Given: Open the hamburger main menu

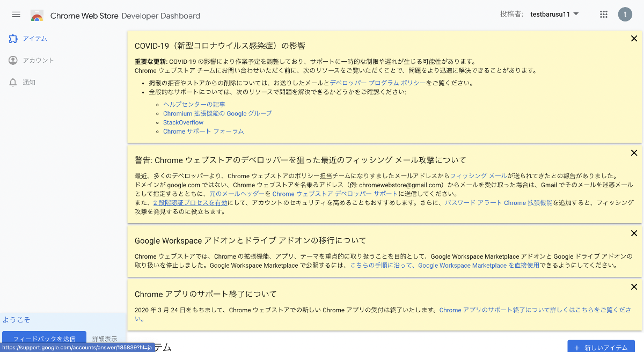Looking at the screenshot, I should pos(16,14).
